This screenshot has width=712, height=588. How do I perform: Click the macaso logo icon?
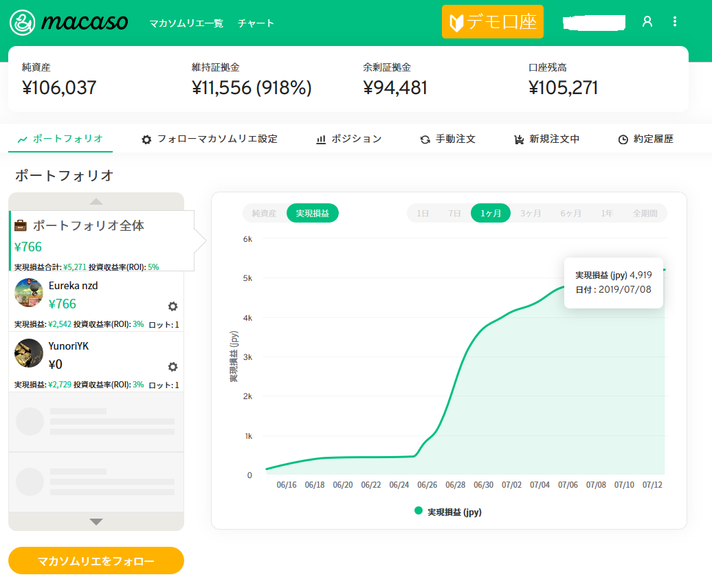[x=23, y=22]
